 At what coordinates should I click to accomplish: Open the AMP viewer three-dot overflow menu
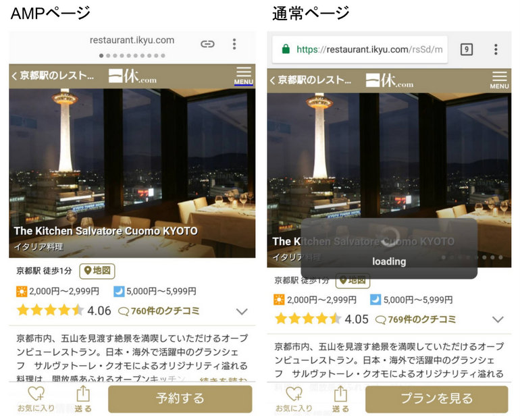pyautogui.click(x=234, y=44)
